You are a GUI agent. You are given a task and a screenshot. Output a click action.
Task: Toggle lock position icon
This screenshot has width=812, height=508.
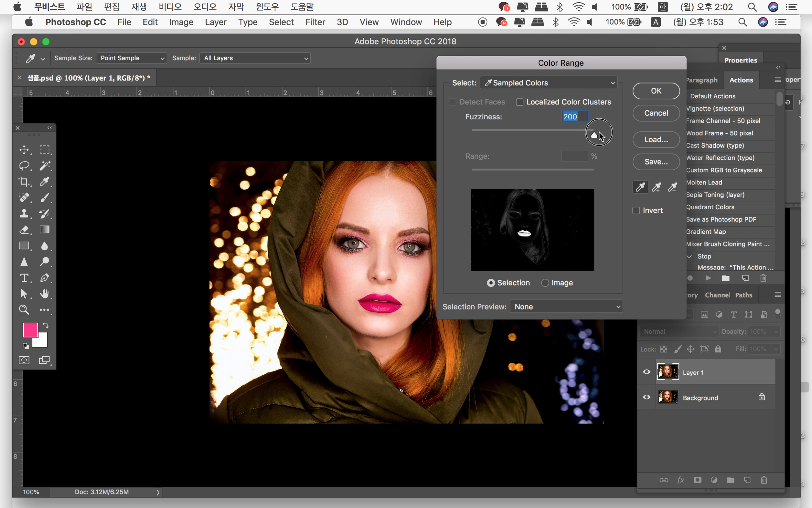[x=691, y=349]
